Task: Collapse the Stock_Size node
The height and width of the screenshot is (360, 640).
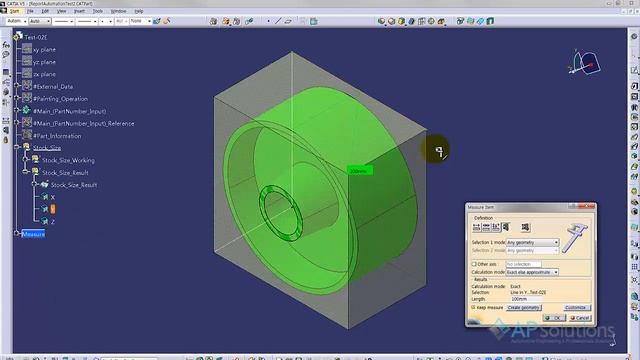Action: pos(17,147)
